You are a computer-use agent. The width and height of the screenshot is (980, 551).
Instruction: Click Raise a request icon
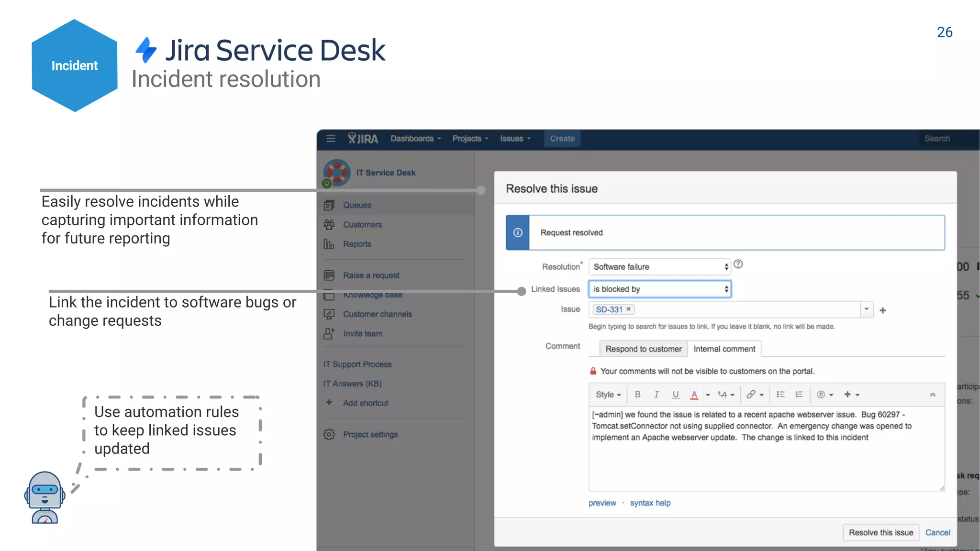pyautogui.click(x=329, y=275)
